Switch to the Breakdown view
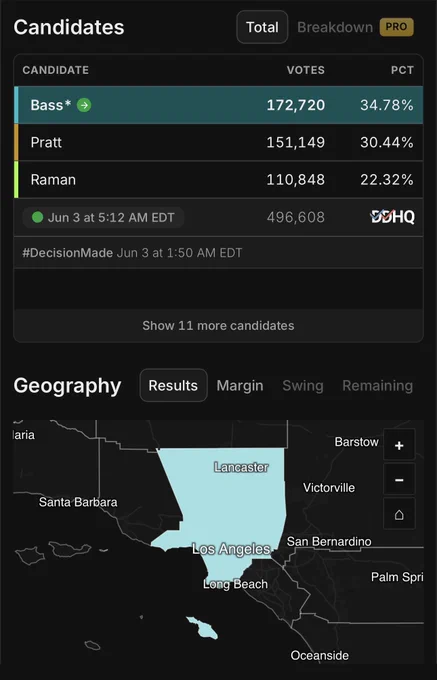437x680 pixels. coord(335,27)
